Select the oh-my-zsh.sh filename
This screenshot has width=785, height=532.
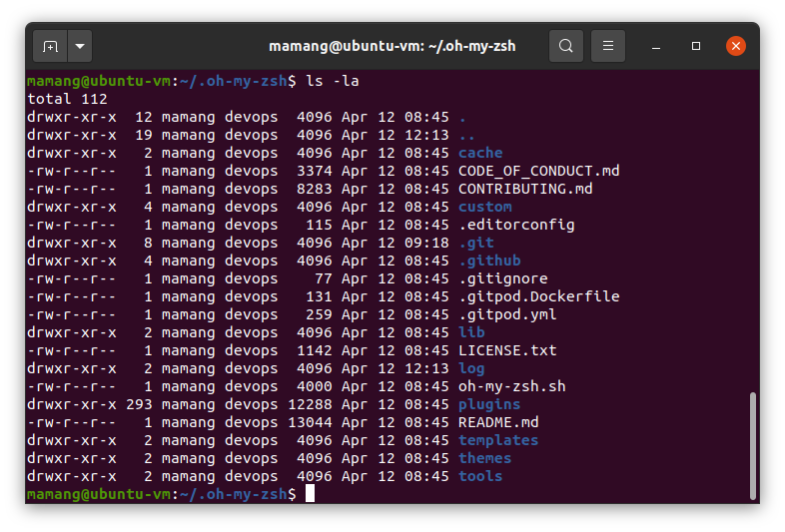pyautogui.click(x=511, y=386)
